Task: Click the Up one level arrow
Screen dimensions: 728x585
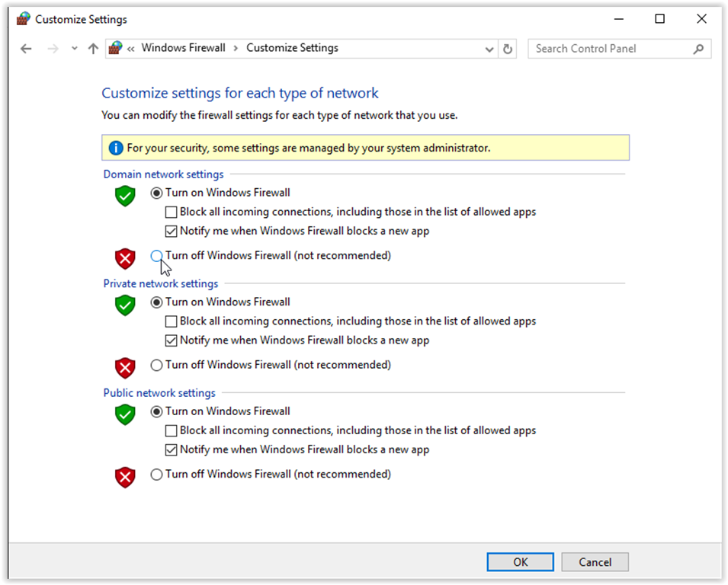Action: (x=93, y=49)
